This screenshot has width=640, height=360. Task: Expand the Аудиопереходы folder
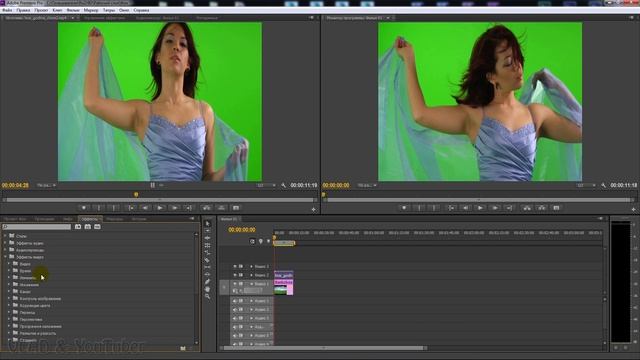tap(5, 250)
